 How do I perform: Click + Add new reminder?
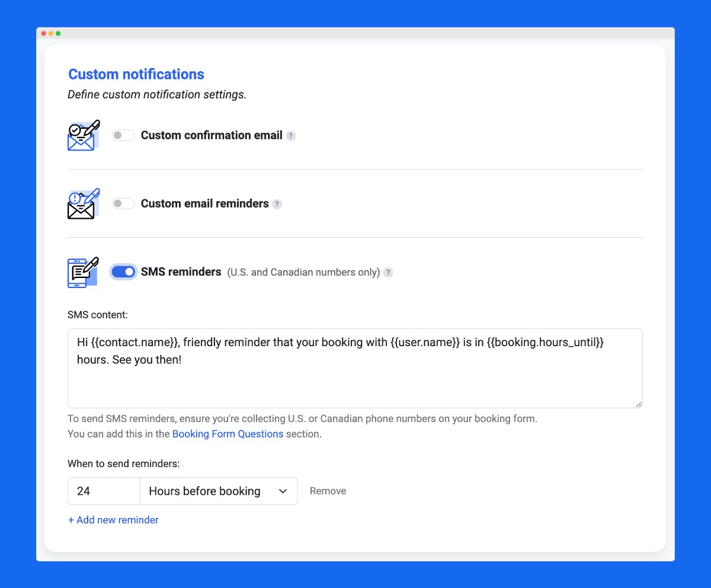pos(113,520)
